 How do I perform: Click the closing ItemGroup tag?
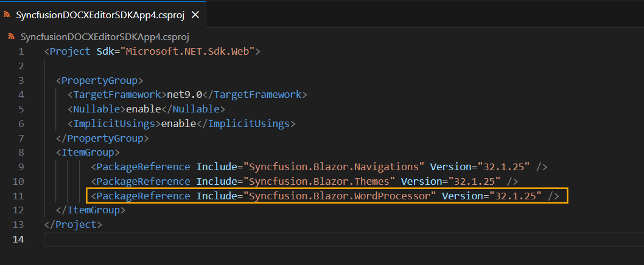[x=91, y=210]
